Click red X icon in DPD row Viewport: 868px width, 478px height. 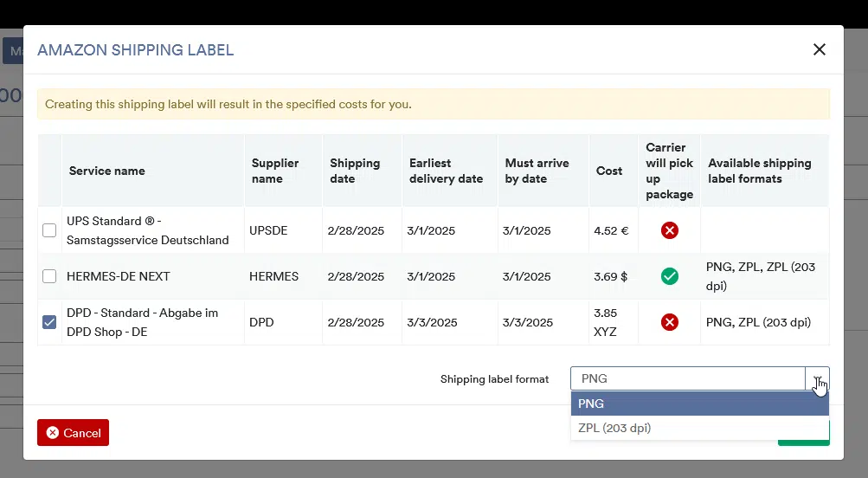(669, 322)
